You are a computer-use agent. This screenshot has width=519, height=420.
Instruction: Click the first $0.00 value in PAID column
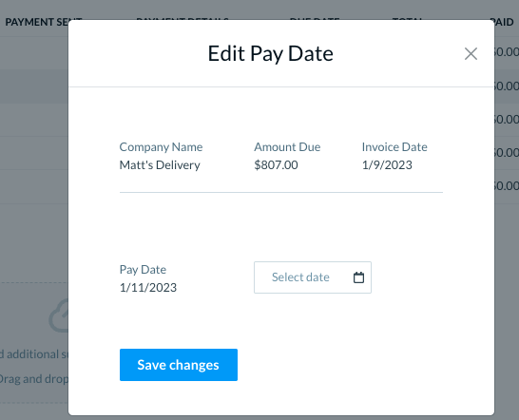click(x=507, y=52)
